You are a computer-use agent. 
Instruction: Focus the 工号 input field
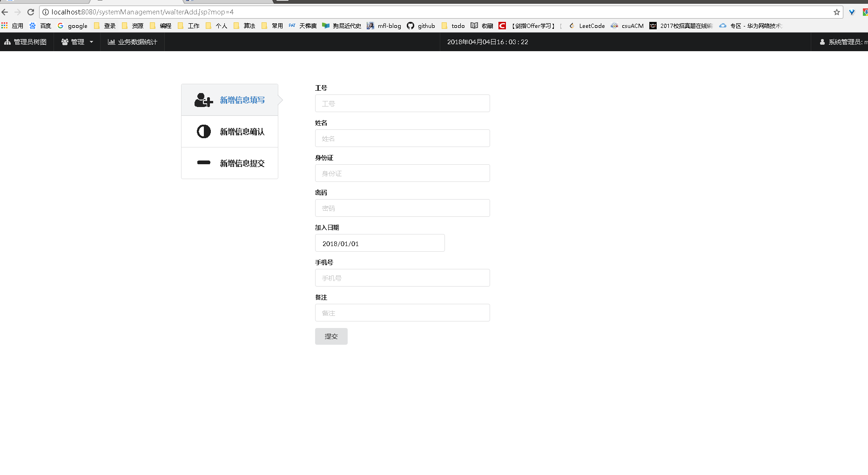click(403, 103)
